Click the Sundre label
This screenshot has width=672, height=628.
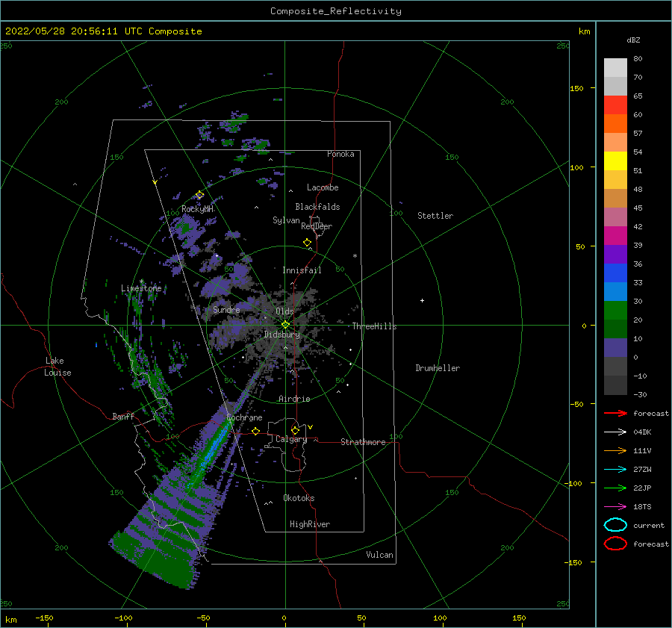pos(226,309)
